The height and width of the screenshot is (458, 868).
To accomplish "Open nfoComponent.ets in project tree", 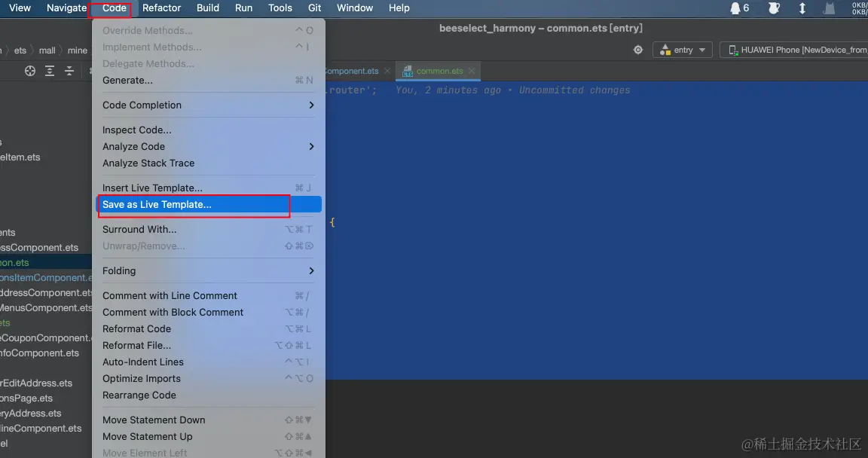I will [x=39, y=353].
